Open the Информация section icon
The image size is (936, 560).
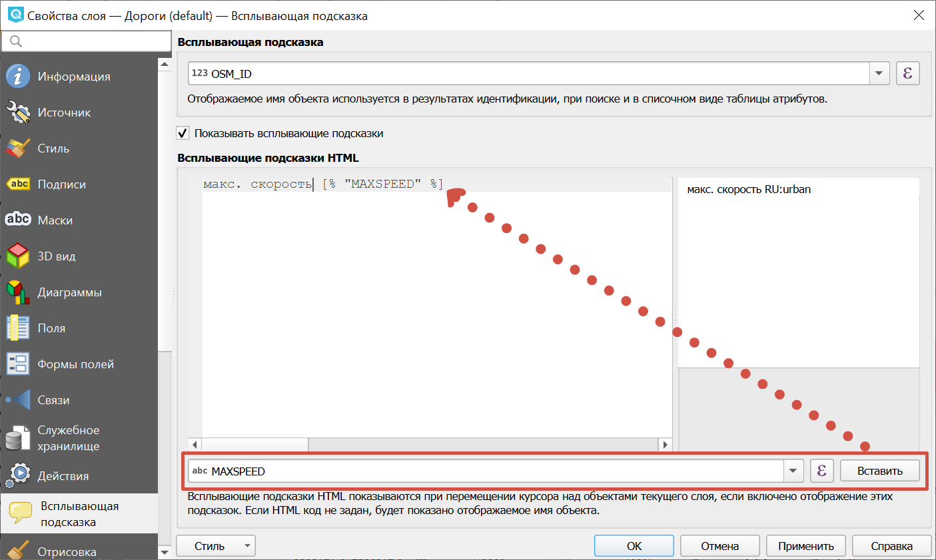(18, 77)
